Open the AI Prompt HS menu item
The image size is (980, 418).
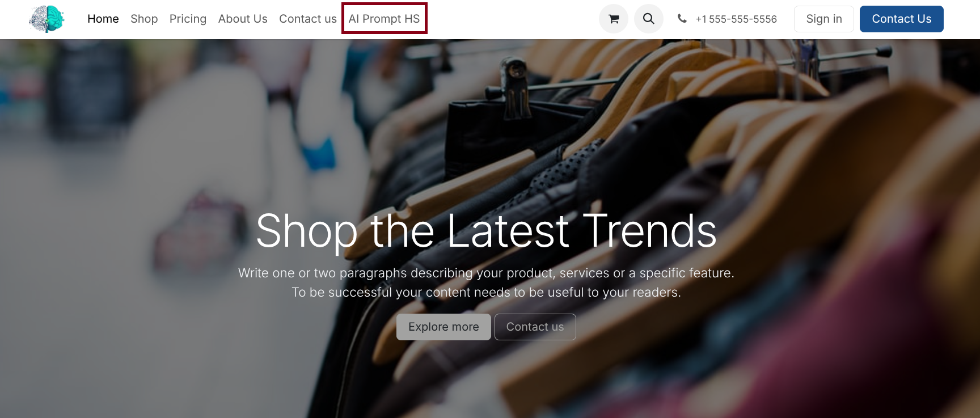pos(385,19)
